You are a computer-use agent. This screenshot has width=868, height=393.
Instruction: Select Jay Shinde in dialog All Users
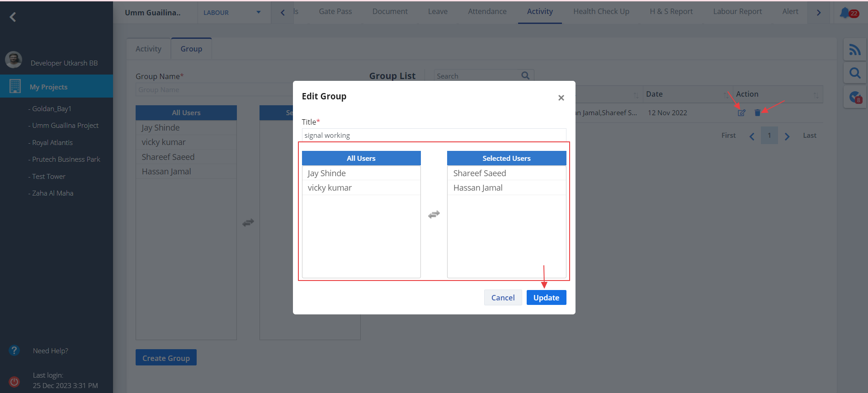coord(327,173)
